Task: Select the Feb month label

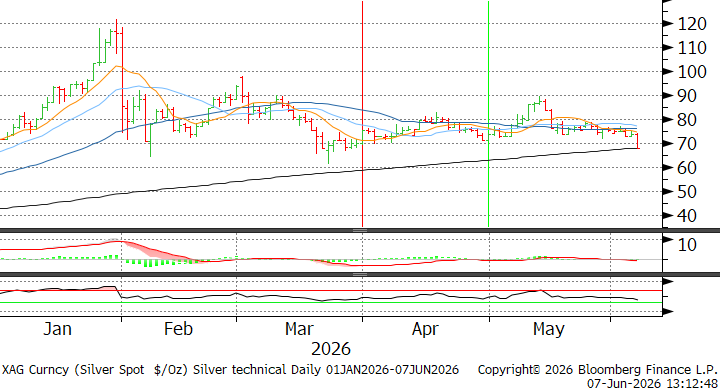Action: 178,329
